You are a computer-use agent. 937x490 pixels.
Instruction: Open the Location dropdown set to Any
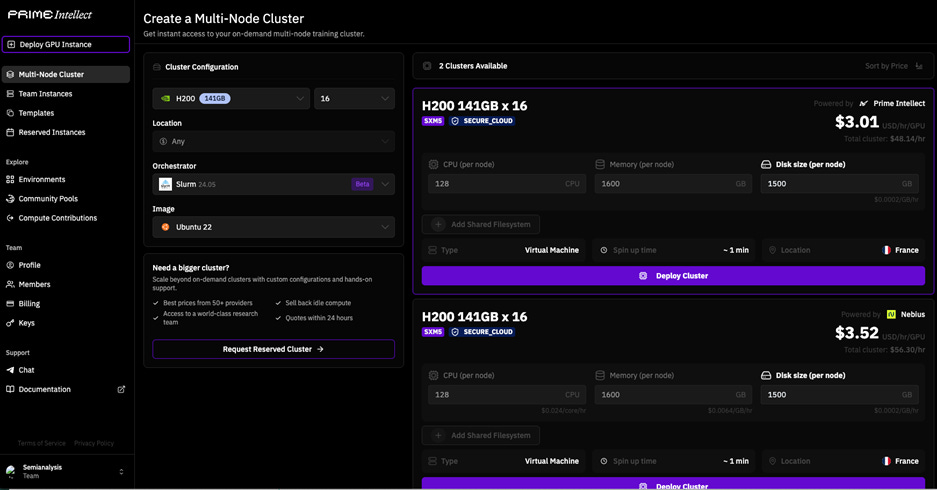pos(274,142)
